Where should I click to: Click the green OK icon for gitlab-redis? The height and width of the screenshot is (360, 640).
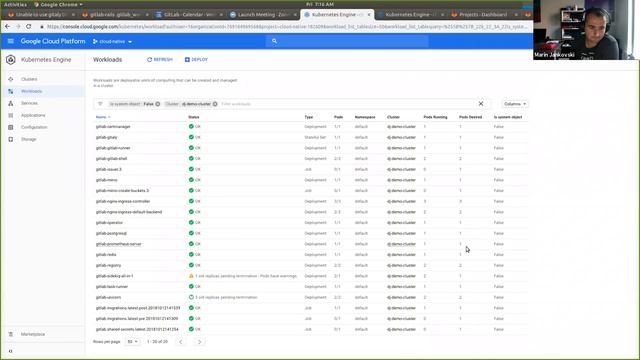(x=191, y=254)
